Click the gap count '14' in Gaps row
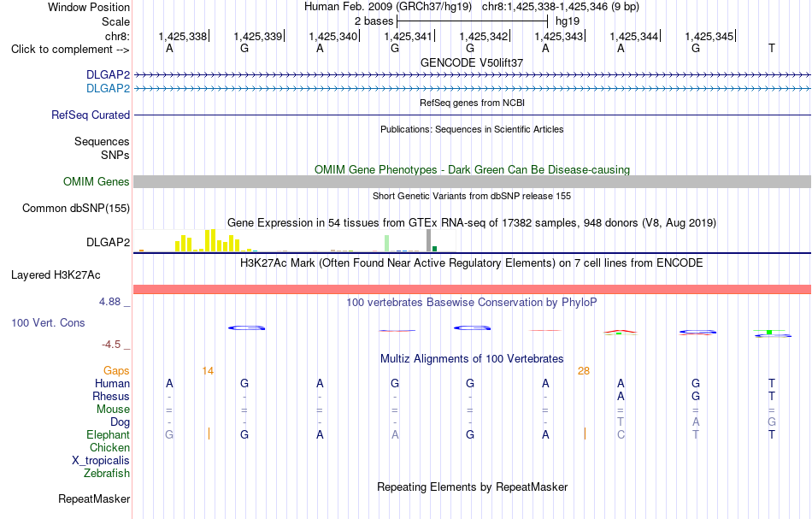This screenshot has height=519, width=812. [208, 371]
